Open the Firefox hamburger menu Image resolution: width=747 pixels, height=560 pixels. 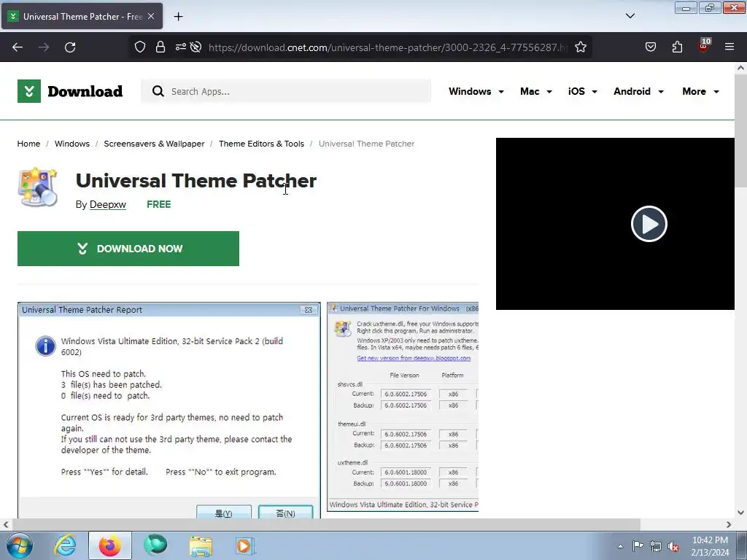[x=729, y=47]
